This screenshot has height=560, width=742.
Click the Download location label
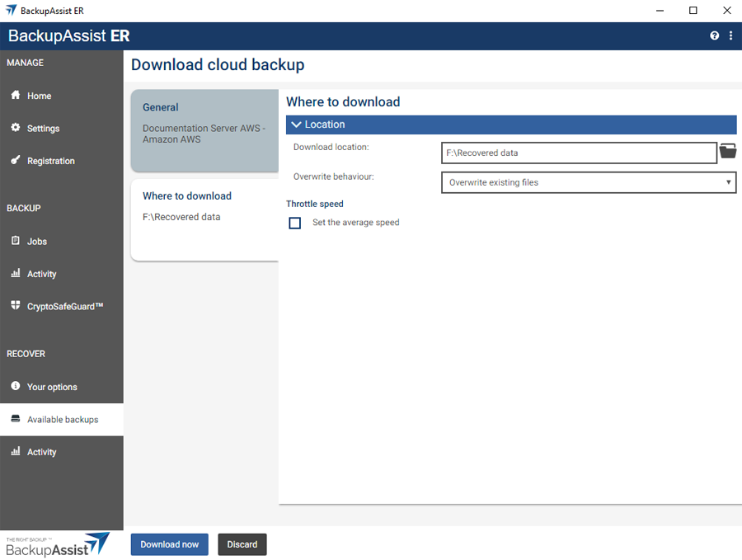(x=331, y=148)
